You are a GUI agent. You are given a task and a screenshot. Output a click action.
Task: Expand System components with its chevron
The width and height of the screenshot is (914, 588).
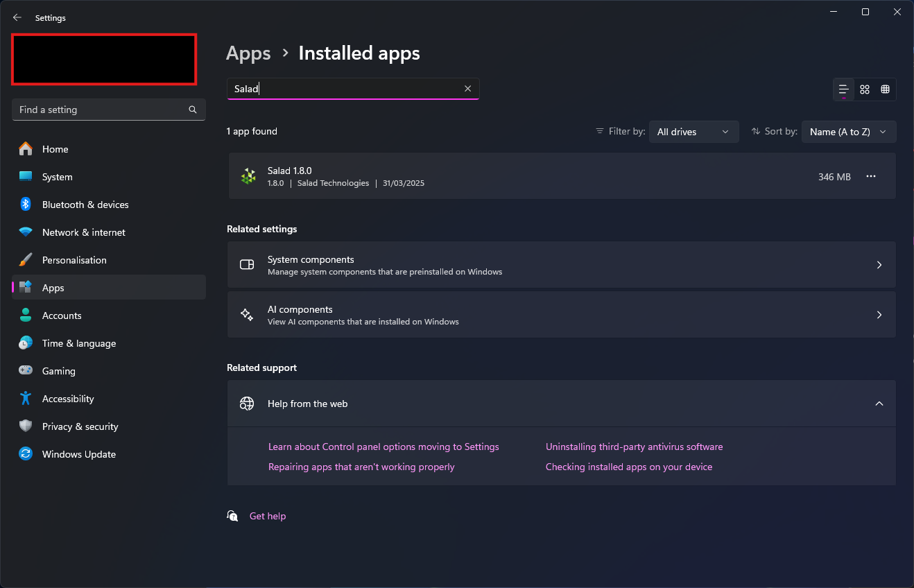(x=879, y=265)
